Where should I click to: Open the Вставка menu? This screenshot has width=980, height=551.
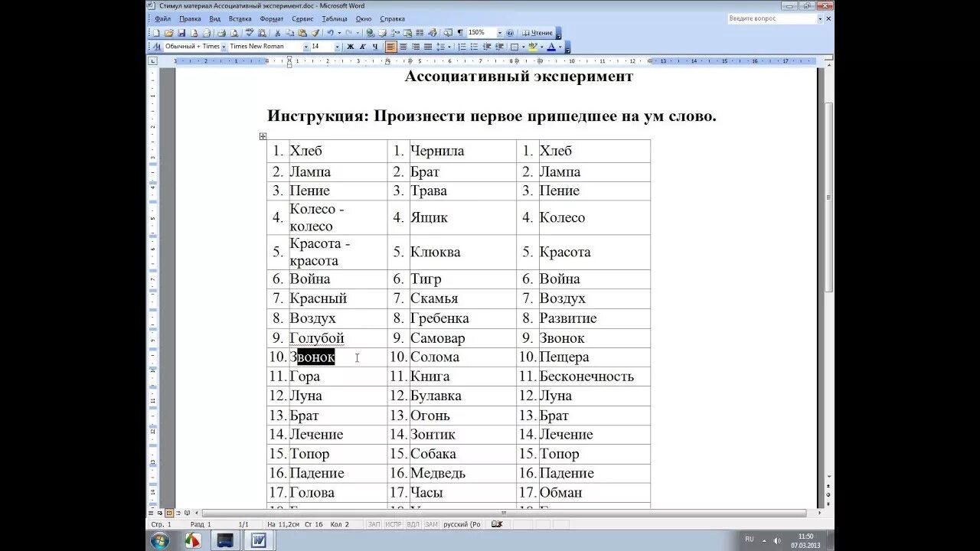point(240,18)
